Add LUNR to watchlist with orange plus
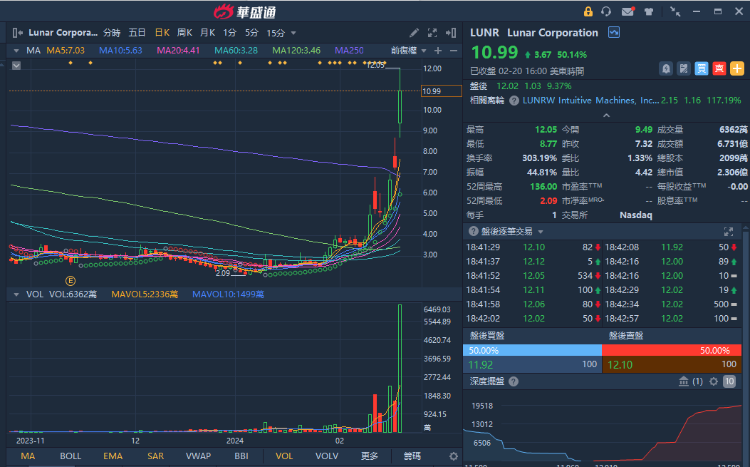Image resolution: width=750 pixels, height=467 pixels. [x=737, y=68]
